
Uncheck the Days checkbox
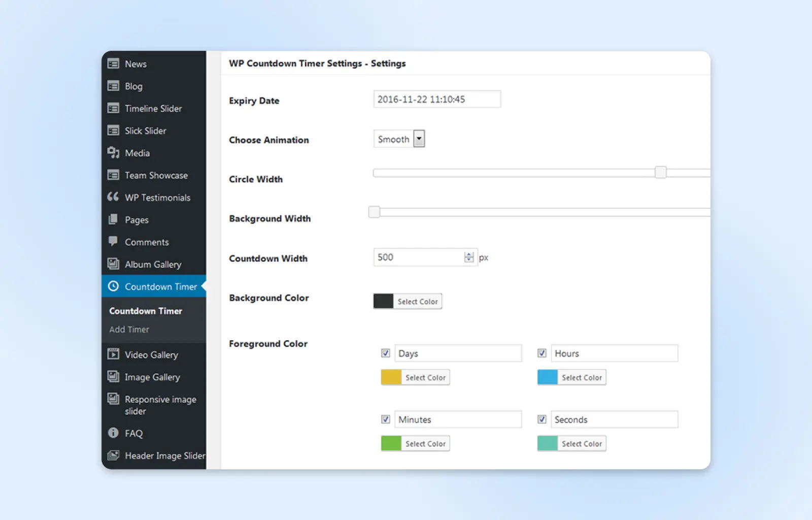pyautogui.click(x=386, y=353)
